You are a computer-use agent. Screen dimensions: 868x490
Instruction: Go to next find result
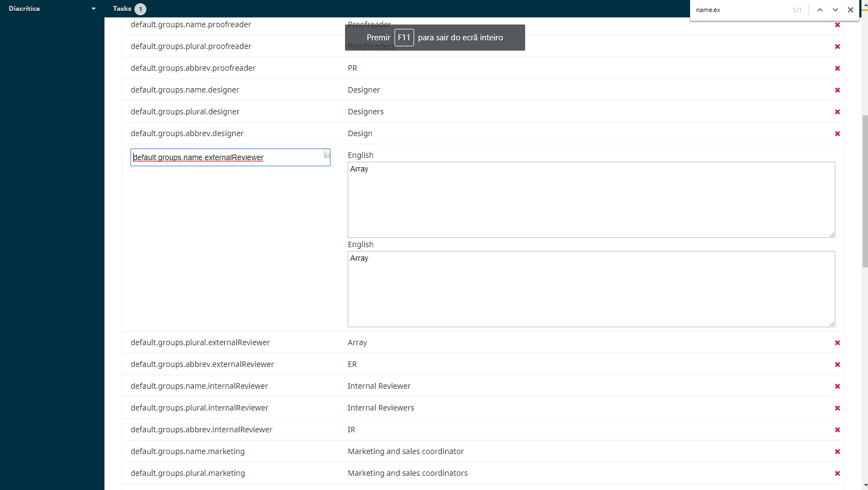pos(835,10)
